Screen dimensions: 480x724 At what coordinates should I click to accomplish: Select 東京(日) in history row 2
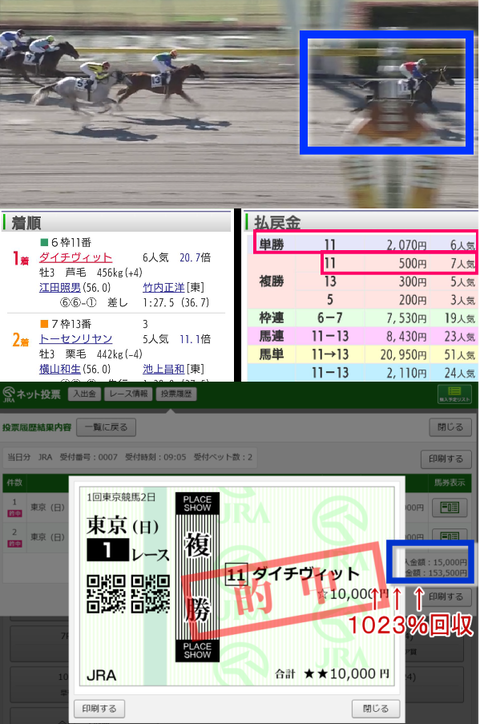point(48,537)
